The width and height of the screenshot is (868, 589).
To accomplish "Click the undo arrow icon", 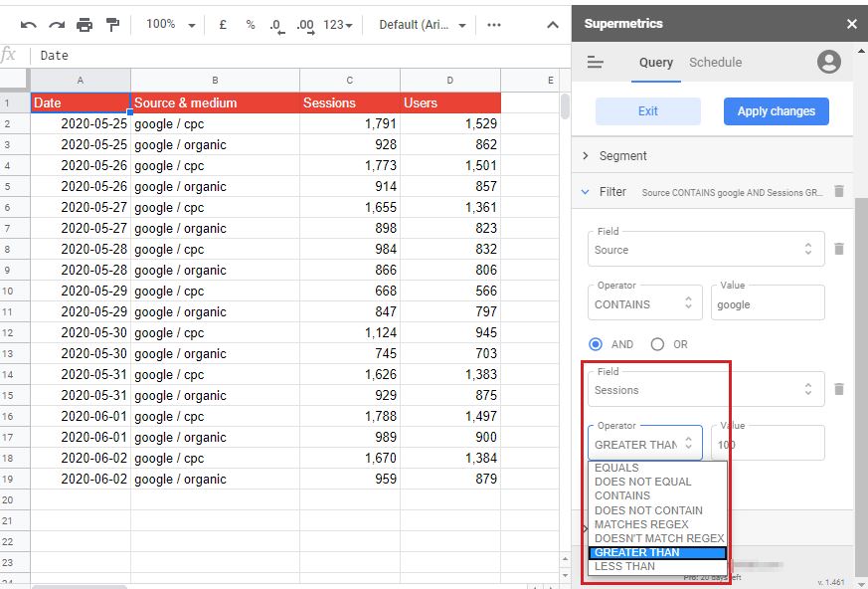I will (x=28, y=25).
